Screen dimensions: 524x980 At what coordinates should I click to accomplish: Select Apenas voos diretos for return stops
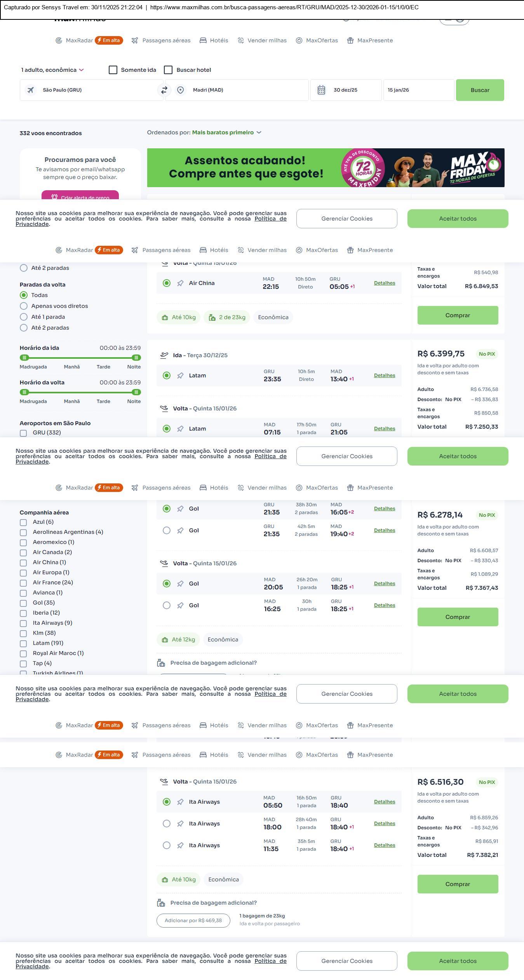24,306
